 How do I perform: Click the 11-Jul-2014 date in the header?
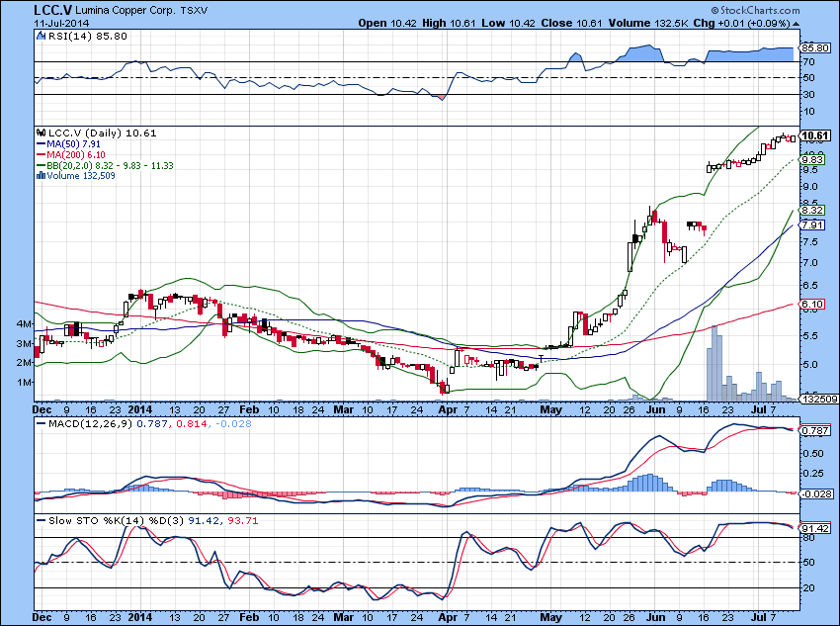61,23
